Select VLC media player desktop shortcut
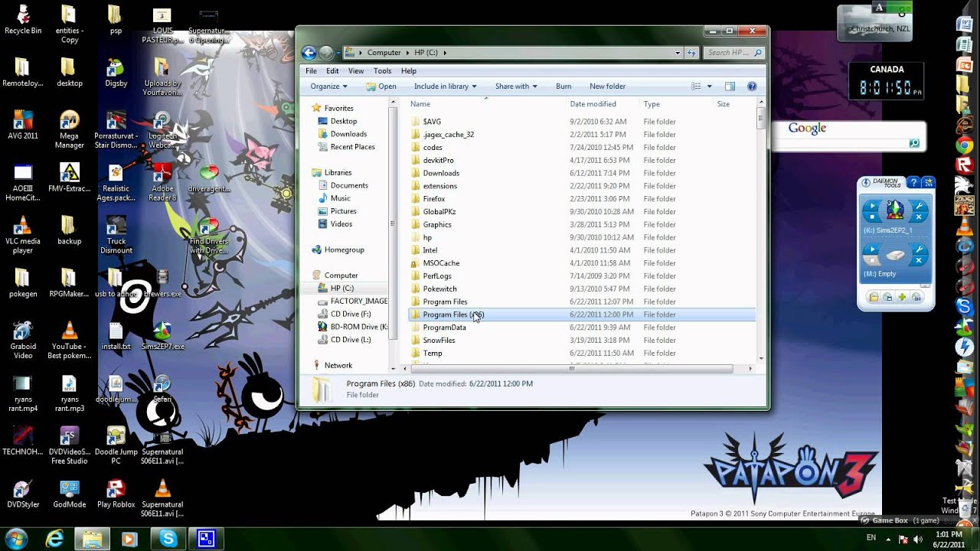This screenshot has width=980, height=551. pos(23,235)
